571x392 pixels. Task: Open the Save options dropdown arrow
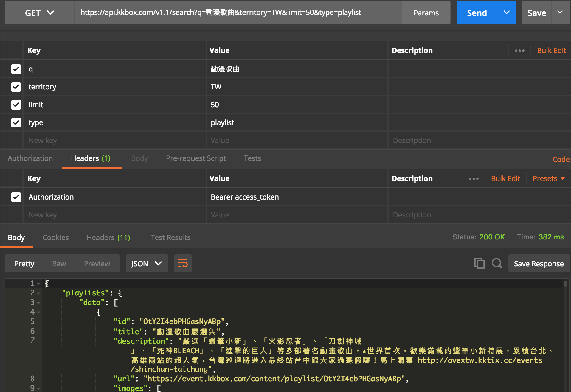pos(560,13)
